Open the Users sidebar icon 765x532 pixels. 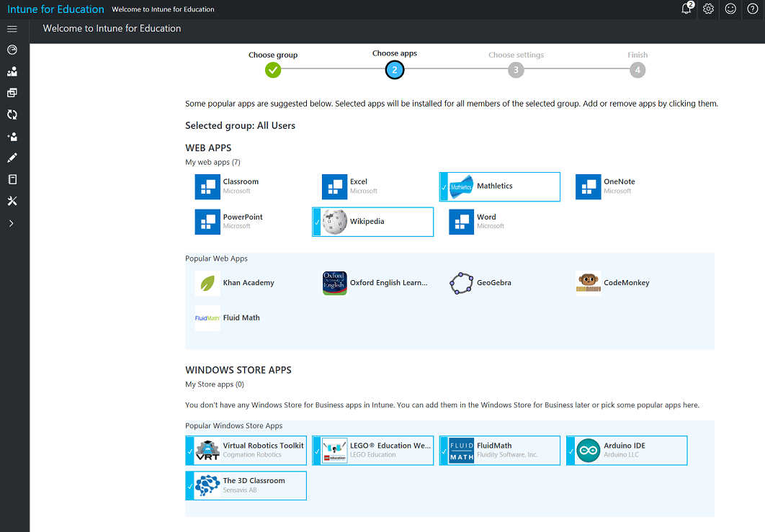click(x=12, y=137)
